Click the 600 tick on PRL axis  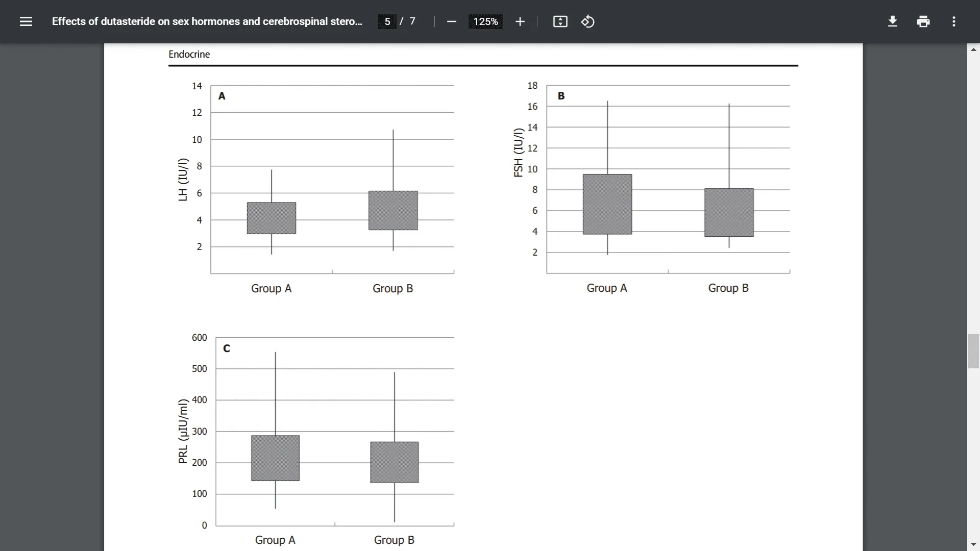tap(200, 338)
